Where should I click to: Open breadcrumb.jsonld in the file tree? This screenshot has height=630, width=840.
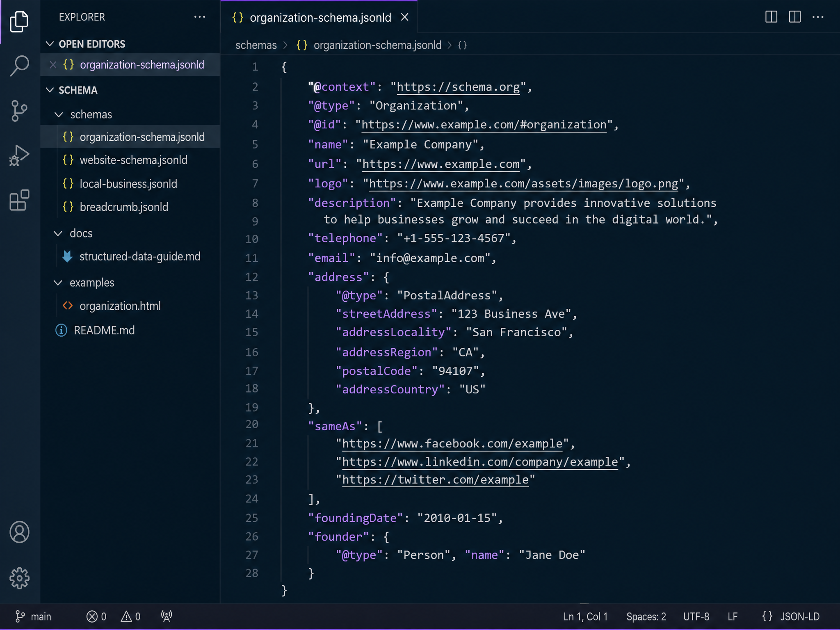click(130, 207)
